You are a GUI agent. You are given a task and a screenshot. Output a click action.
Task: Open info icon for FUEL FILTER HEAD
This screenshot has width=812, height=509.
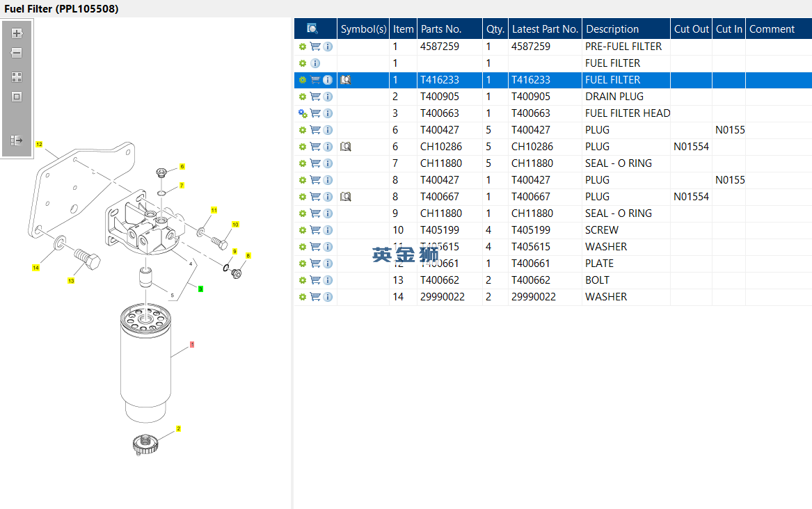328,113
